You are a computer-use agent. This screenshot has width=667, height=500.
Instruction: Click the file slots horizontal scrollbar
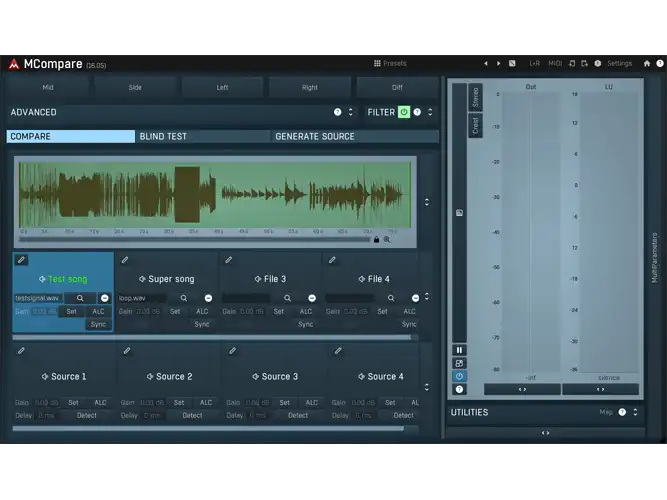[x=212, y=337]
